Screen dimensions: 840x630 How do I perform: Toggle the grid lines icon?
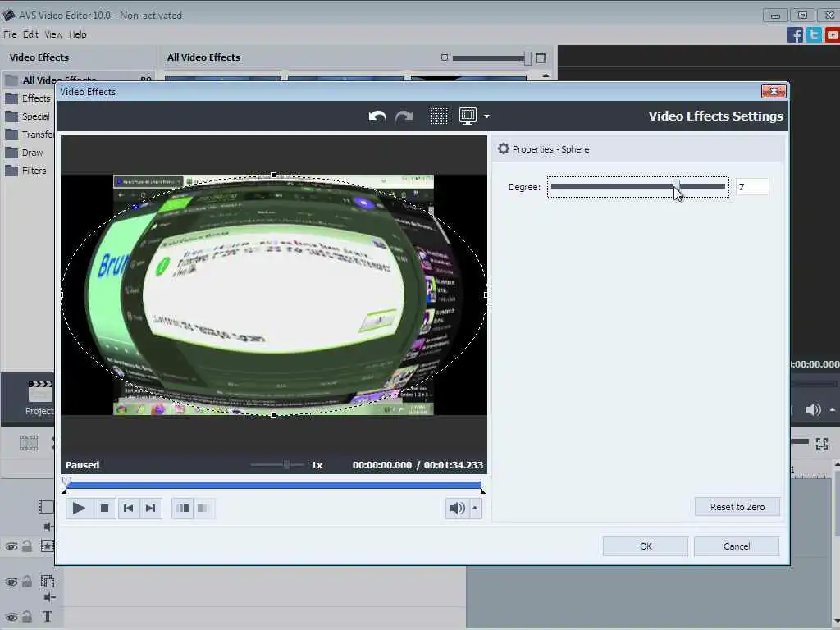(x=440, y=116)
